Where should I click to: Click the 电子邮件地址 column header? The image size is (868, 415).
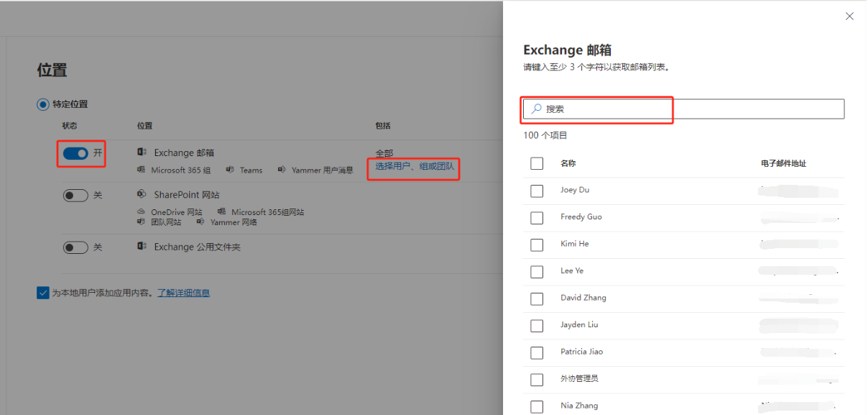coord(783,163)
